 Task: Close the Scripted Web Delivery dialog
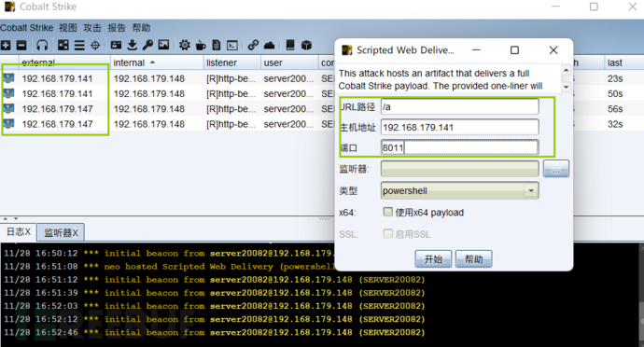[553, 50]
